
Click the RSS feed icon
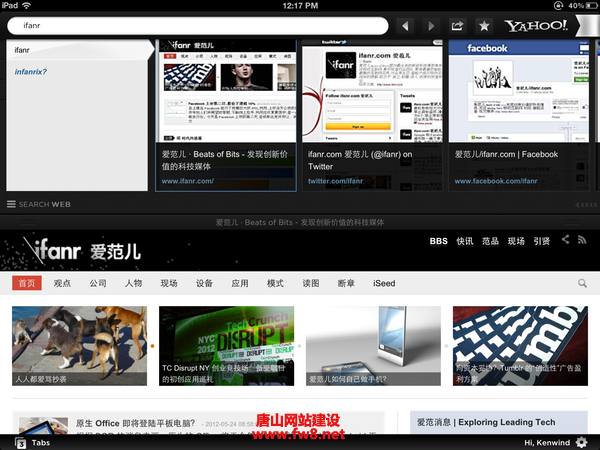click(582, 240)
